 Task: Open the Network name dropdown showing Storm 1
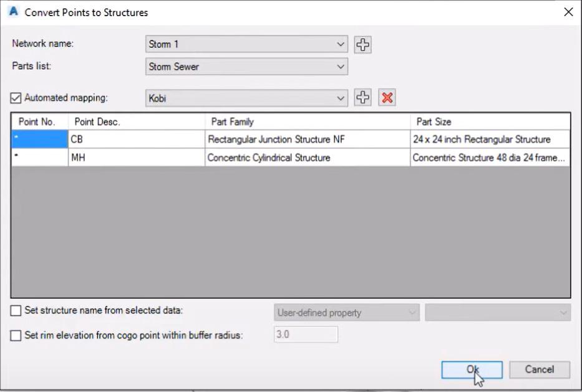point(247,44)
